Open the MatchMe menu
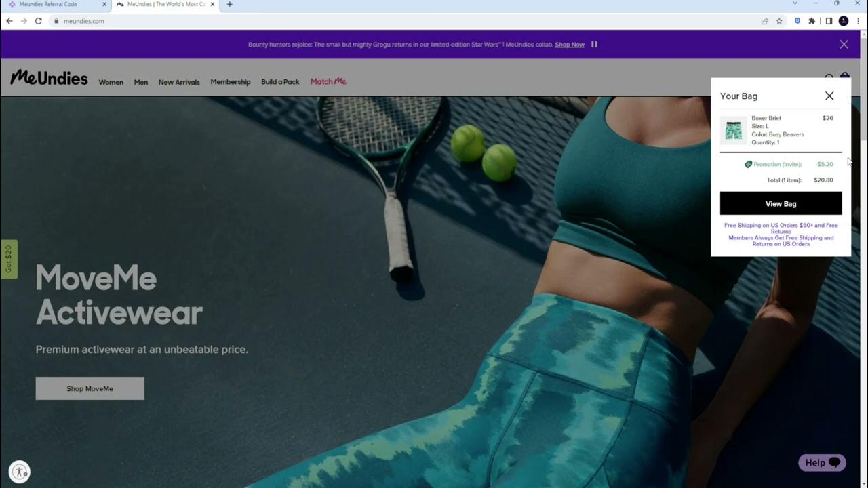The height and width of the screenshot is (488, 868). [x=328, y=81]
